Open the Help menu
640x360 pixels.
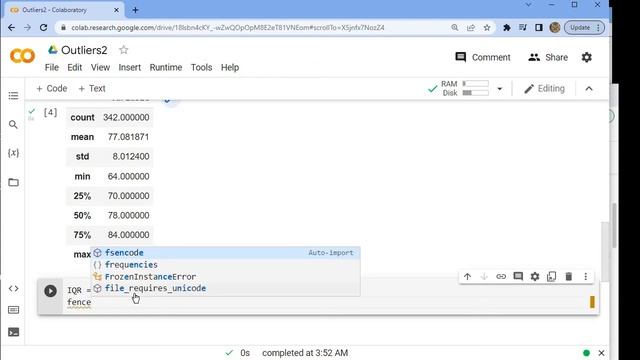pos(230,68)
